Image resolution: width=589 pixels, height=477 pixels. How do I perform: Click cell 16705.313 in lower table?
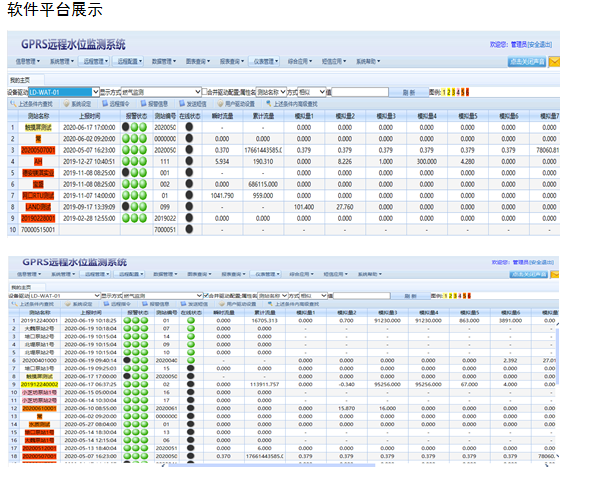coord(264,320)
